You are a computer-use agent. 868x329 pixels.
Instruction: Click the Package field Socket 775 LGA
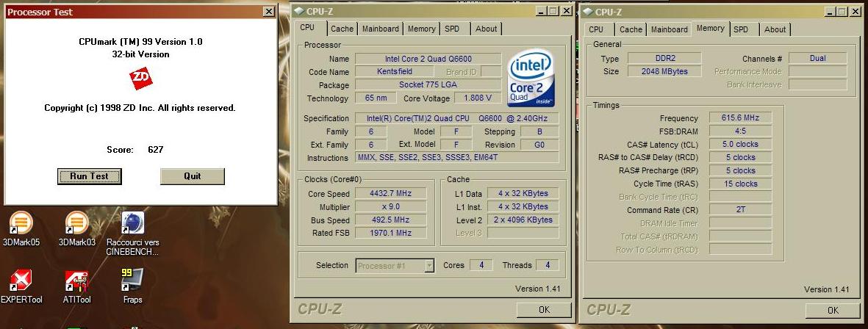point(428,85)
